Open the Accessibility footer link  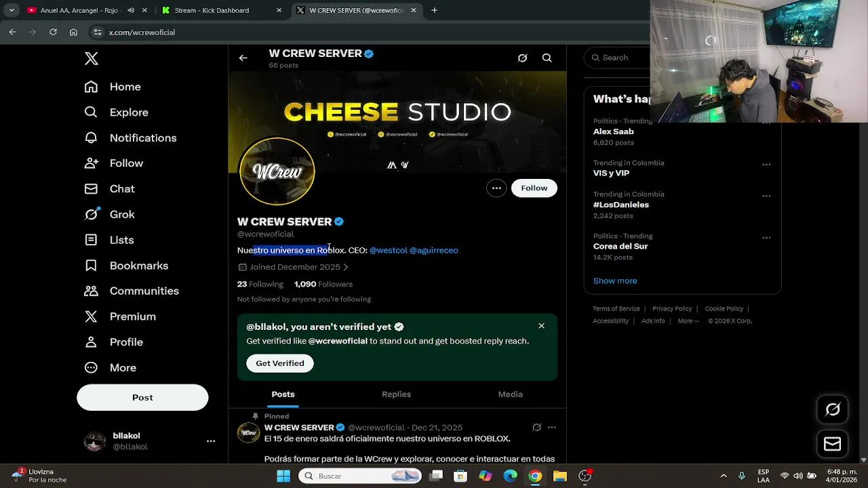coord(611,321)
